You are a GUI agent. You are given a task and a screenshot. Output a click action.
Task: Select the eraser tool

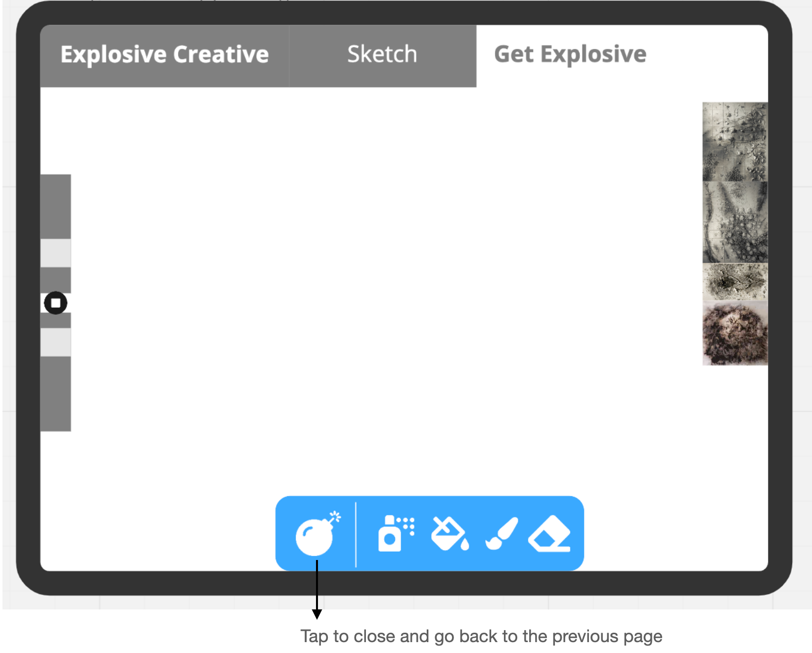tap(549, 534)
